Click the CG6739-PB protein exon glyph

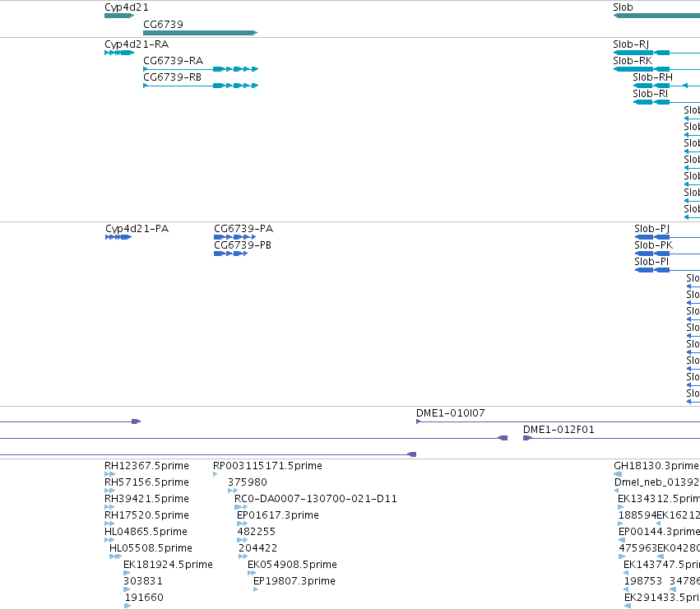coord(230,254)
